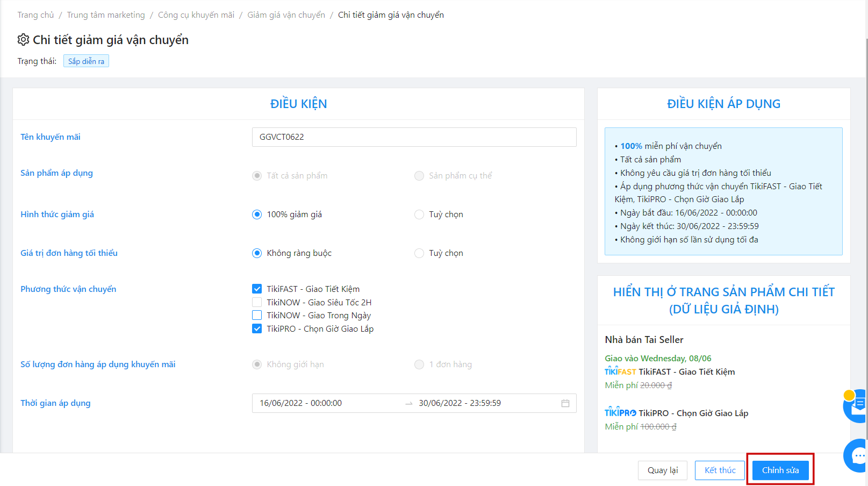Select 'Không giới hạn' order quantity option

click(x=257, y=364)
